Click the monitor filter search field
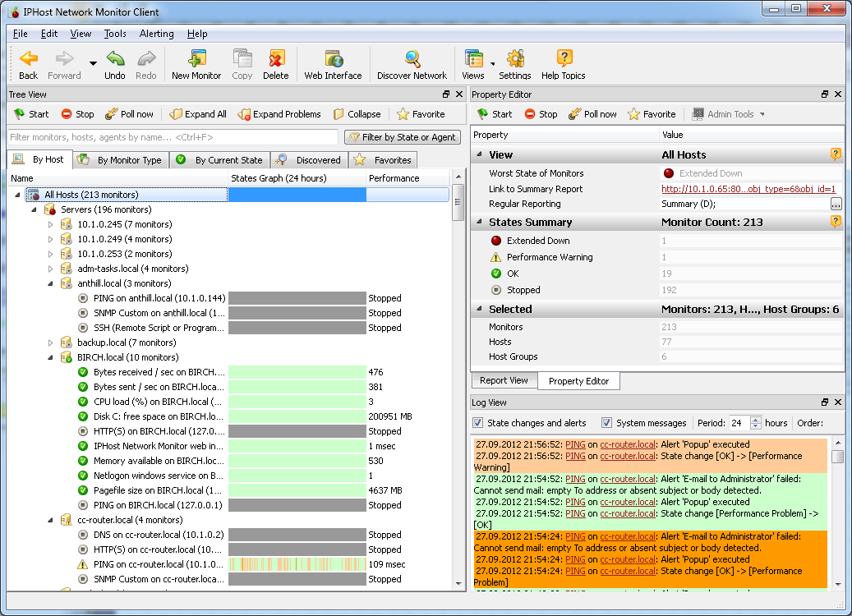Screen dimensions: 852x616 click(x=173, y=137)
